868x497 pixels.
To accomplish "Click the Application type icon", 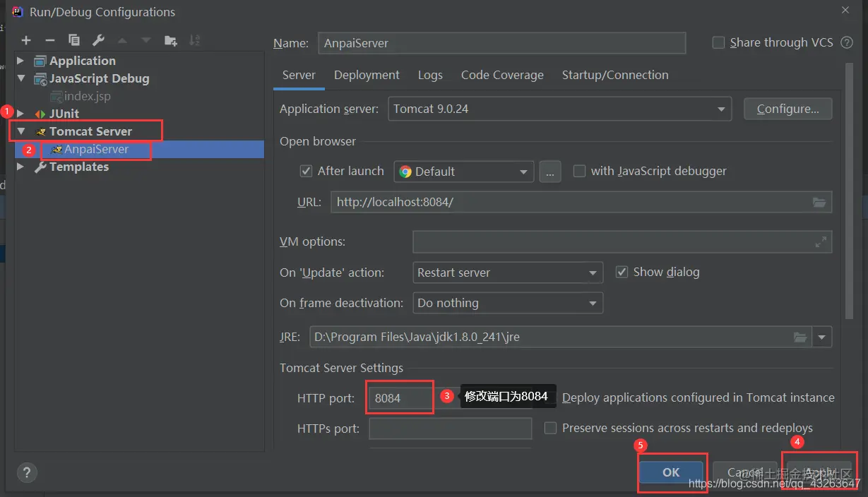I will (x=40, y=61).
